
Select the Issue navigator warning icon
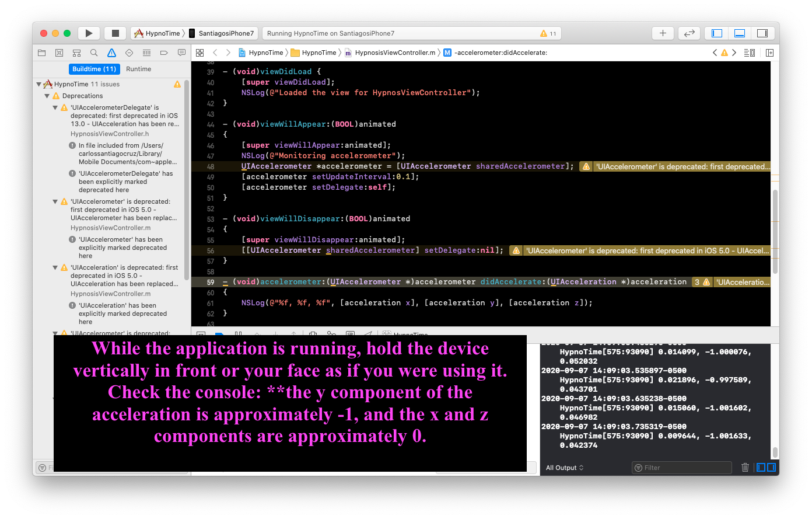click(x=111, y=53)
